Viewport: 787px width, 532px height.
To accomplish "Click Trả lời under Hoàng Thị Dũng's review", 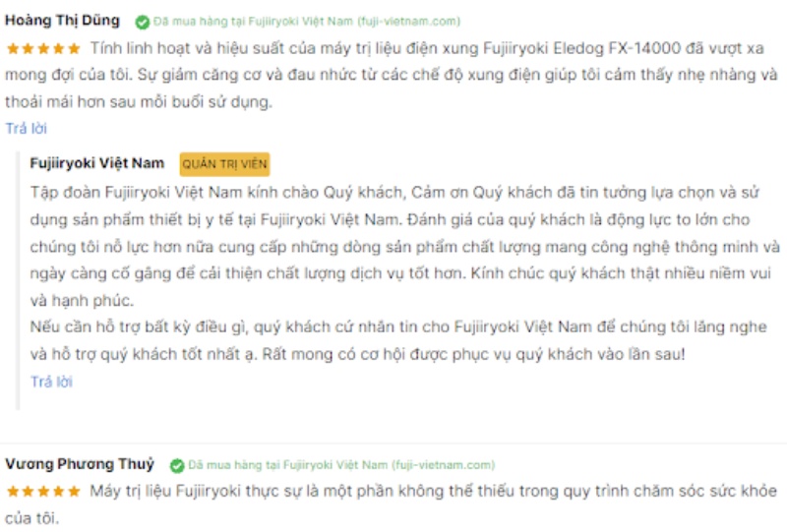I will tap(27, 129).
